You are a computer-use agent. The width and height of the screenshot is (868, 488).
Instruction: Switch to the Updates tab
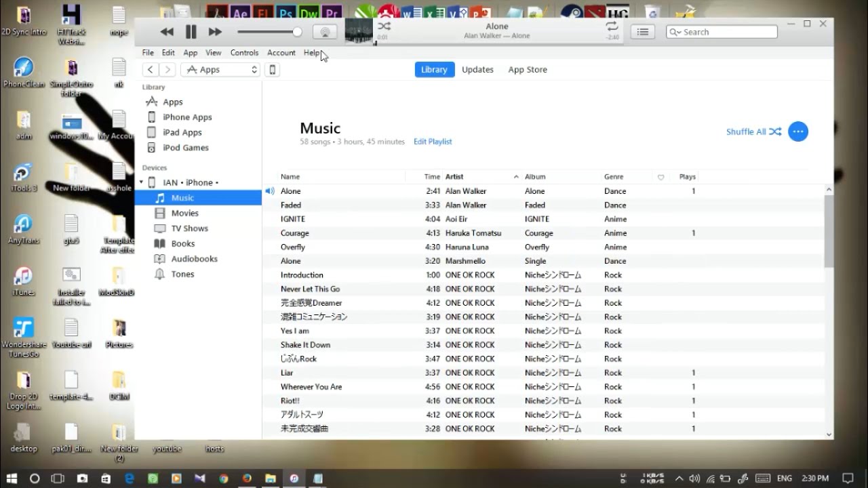tap(477, 70)
